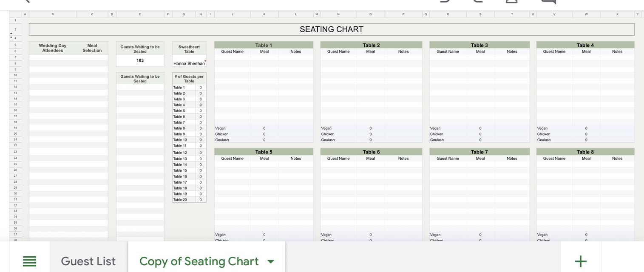The image size is (644, 272).
Task: Select Table 20 row in guests per table list
Action: pyautogui.click(x=189, y=200)
